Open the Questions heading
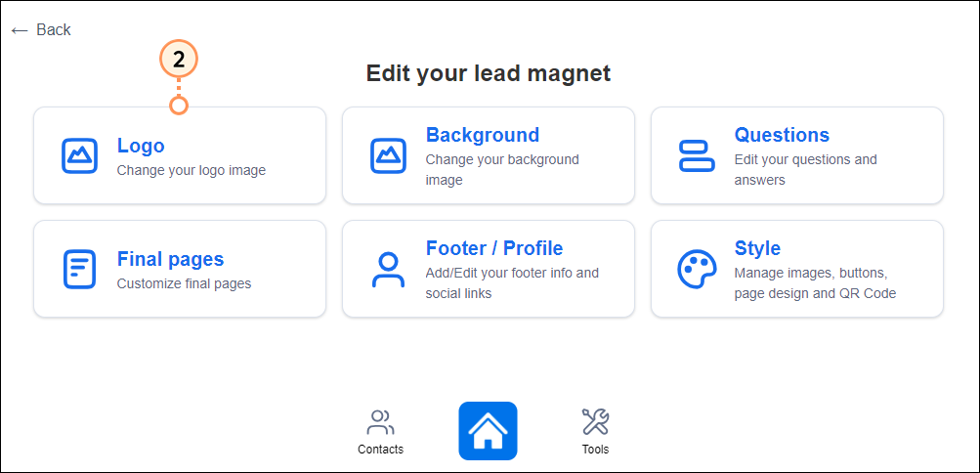 tap(782, 135)
